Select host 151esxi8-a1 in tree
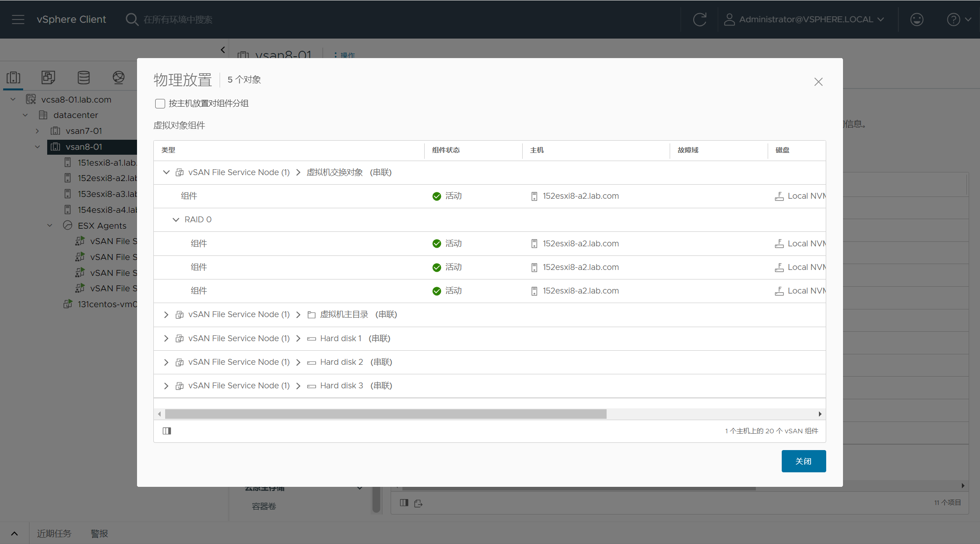 click(x=107, y=162)
